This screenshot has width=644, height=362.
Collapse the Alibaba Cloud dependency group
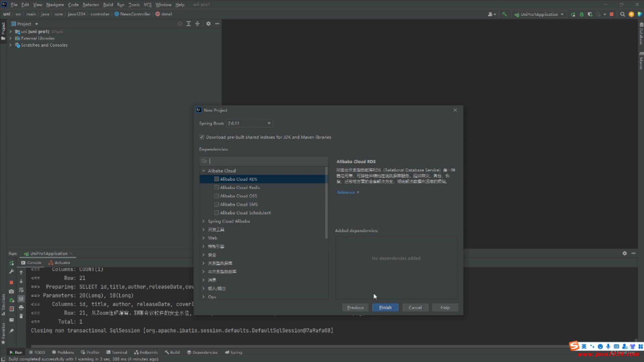coord(203,171)
